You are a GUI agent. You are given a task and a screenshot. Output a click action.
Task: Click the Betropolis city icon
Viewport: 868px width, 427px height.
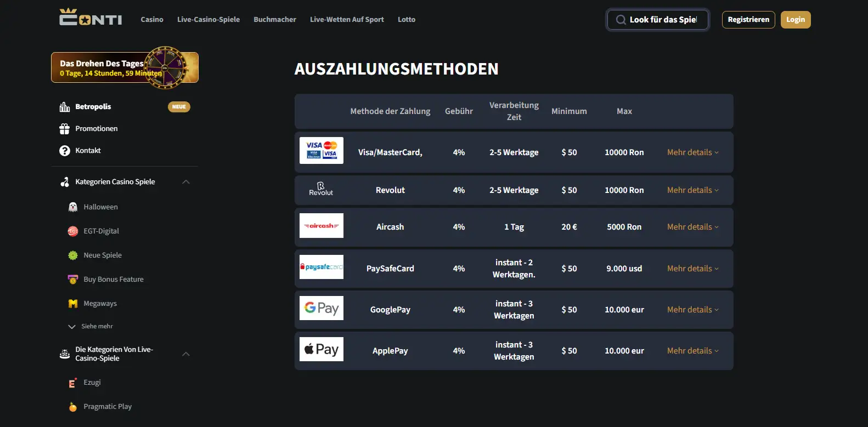(65, 107)
